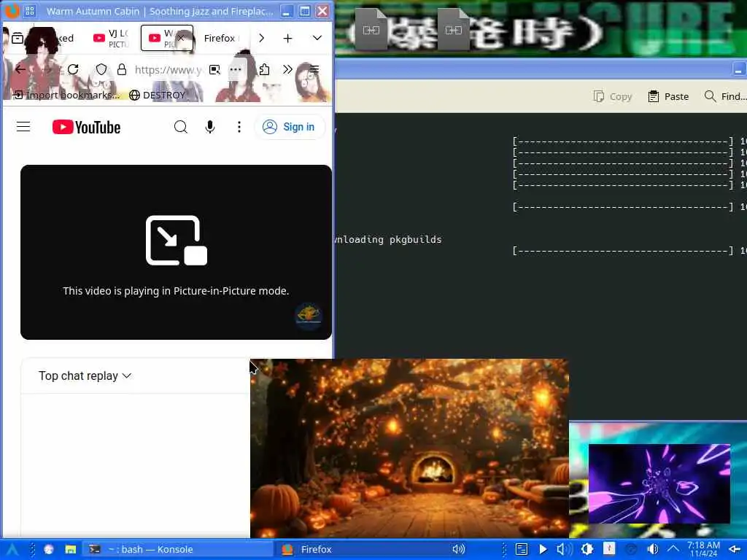Open the second speaker tray icon
The image size is (747, 560).
tap(653, 550)
